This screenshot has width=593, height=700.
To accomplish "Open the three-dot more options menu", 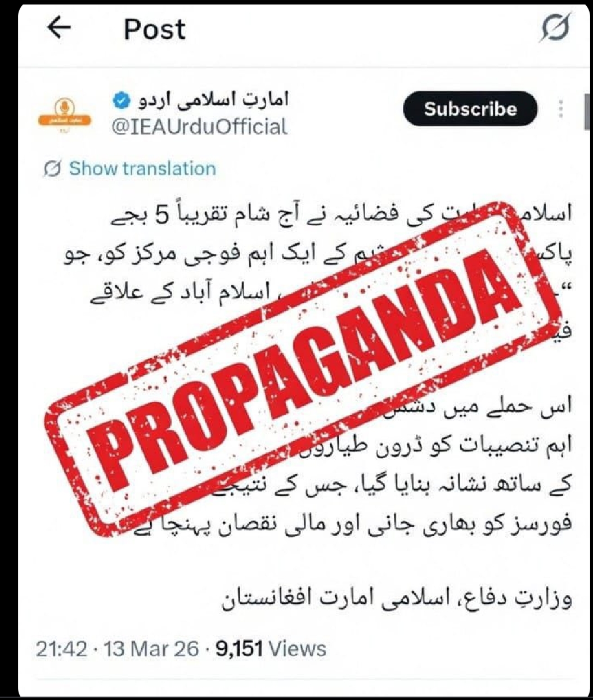I will pyautogui.click(x=561, y=109).
